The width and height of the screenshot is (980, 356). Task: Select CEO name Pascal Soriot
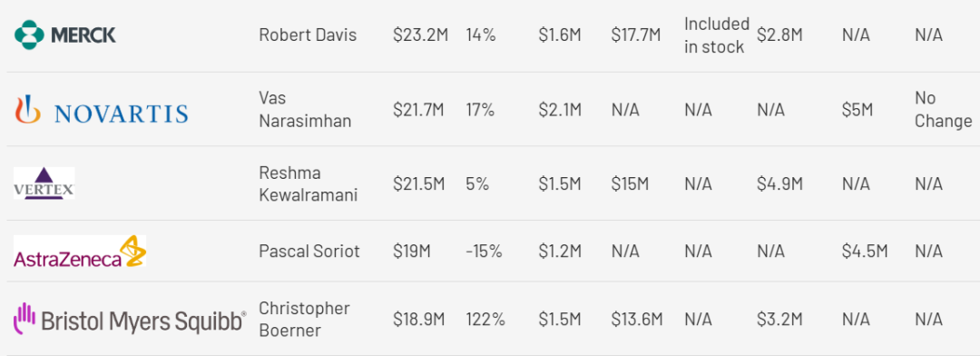(x=309, y=252)
